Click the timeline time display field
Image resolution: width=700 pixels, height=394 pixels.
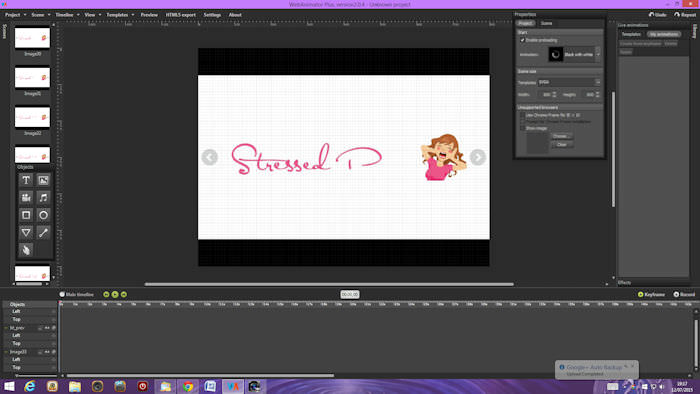350,294
